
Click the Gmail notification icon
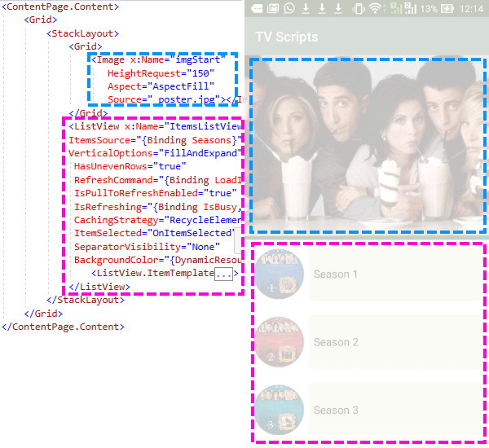[273, 8]
